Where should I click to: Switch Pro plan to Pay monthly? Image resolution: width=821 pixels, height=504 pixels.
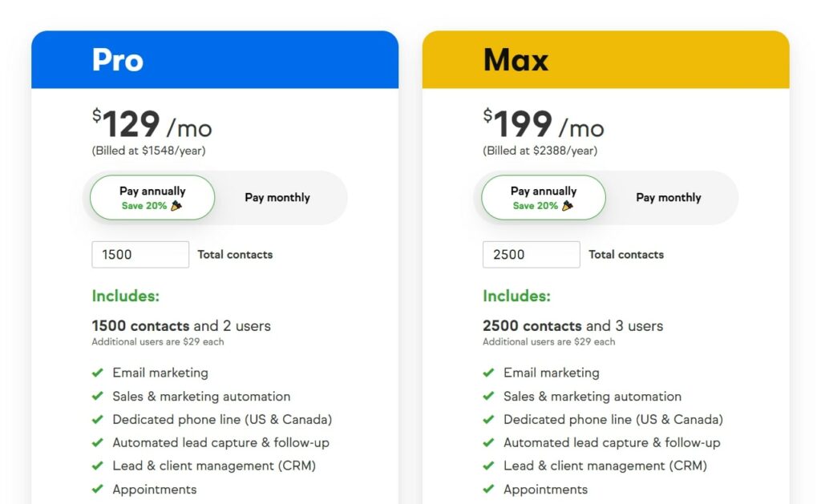pos(277,197)
